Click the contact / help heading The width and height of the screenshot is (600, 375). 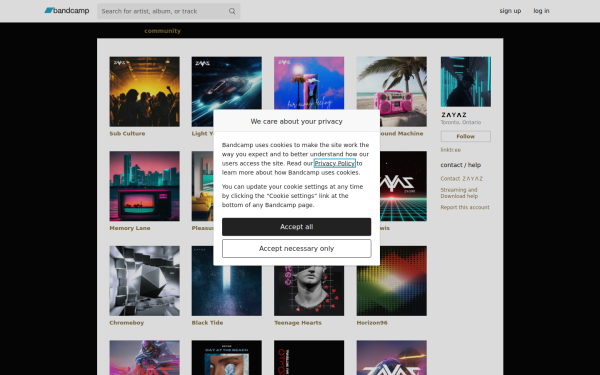pos(461,165)
